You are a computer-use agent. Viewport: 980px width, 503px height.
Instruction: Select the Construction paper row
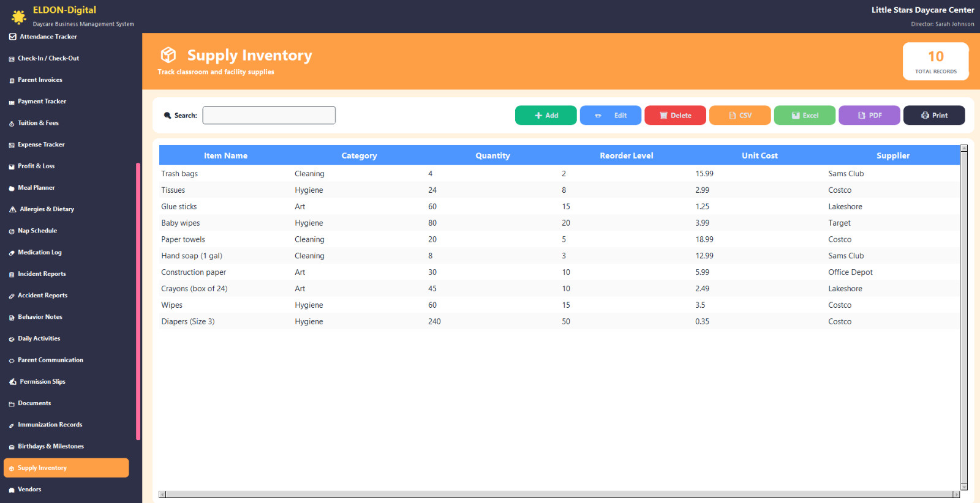pos(559,272)
